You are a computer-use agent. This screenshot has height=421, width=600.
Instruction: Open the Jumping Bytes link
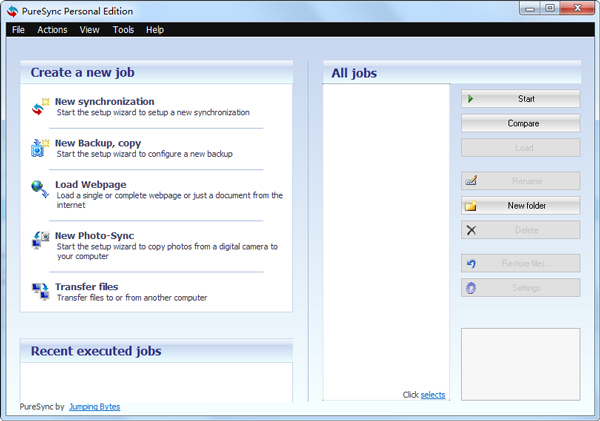[94, 407]
